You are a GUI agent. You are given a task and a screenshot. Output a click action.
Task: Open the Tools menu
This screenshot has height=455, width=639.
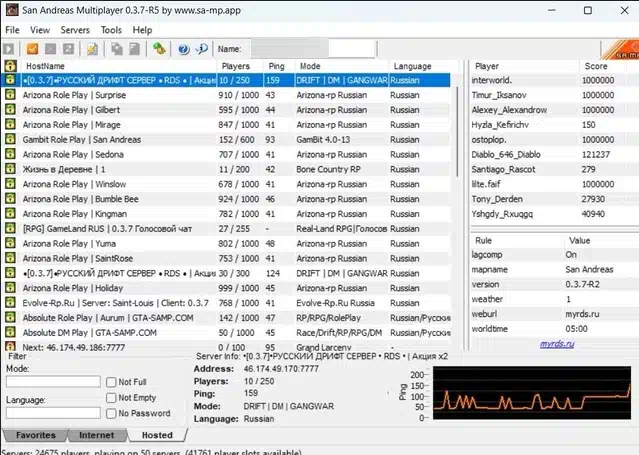111,30
